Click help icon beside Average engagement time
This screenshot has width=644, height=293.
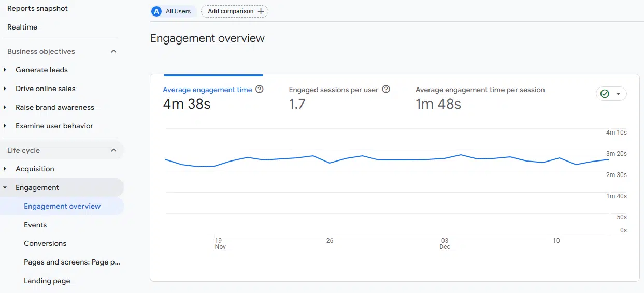(x=260, y=89)
